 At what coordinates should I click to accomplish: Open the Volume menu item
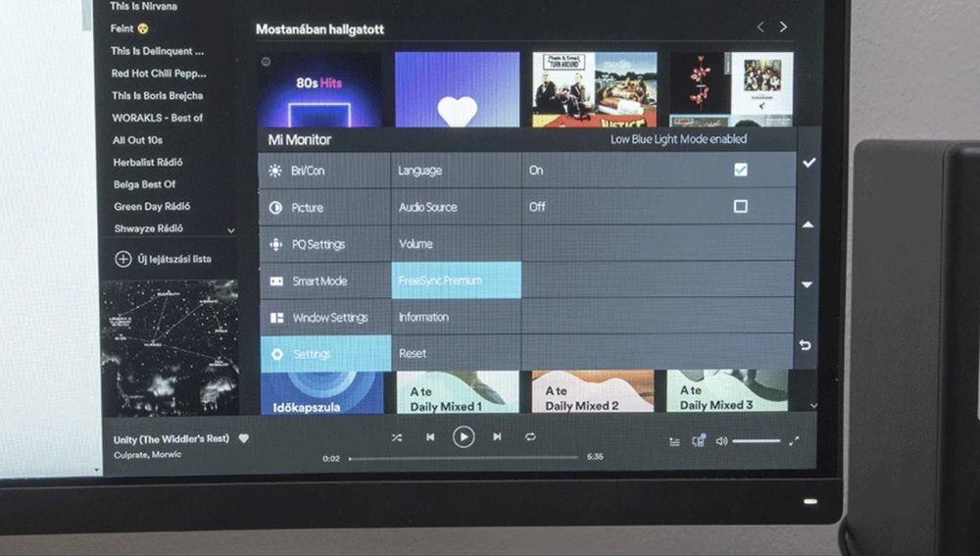point(457,244)
